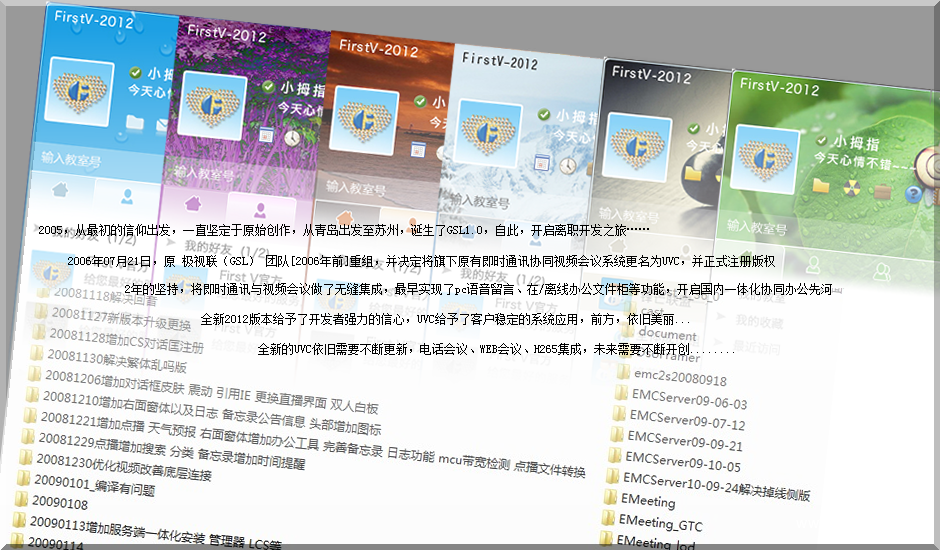Click the online status check in the blue window
This screenshot has height=550, width=940.
135,73
